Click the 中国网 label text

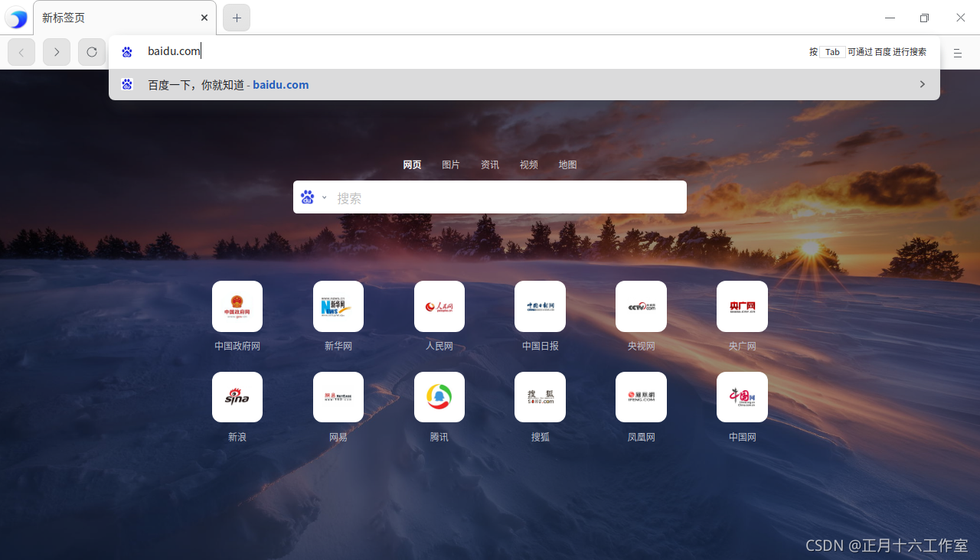pyautogui.click(x=742, y=437)
